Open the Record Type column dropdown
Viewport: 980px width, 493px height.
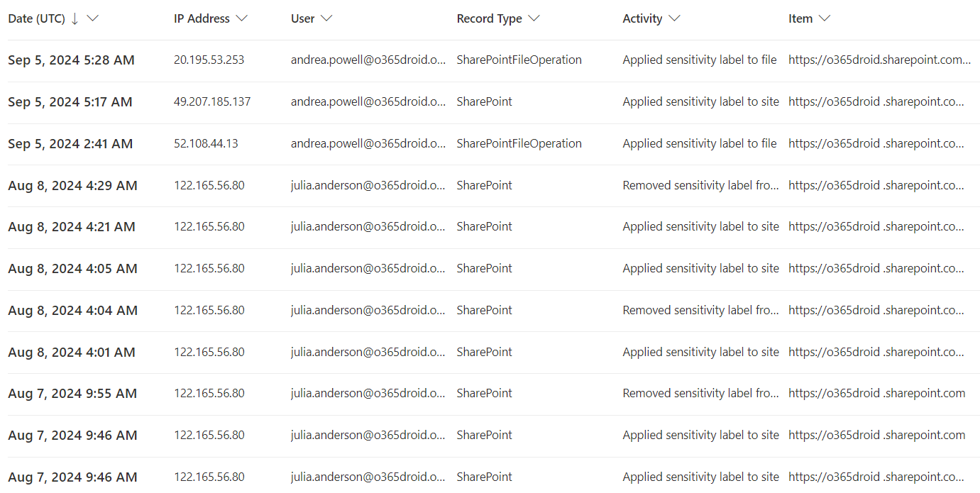534,18
